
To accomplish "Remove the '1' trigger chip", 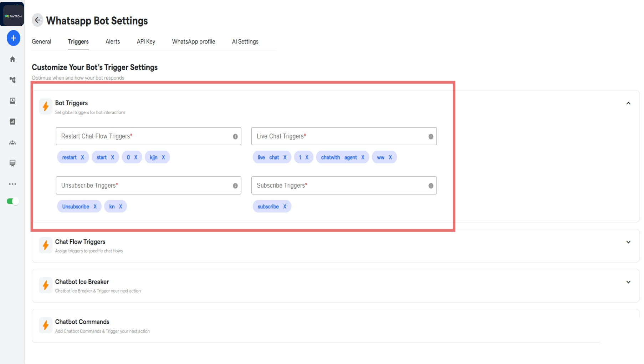I will (x=307, y=157).
